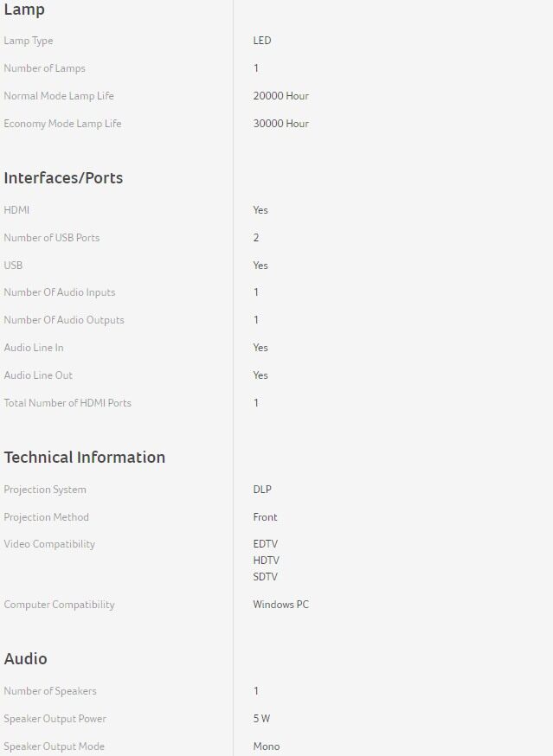Click the Mono speaker output mode value
Image resolution: width=553 pixels, height=756 pixels.
click(267, 746)
